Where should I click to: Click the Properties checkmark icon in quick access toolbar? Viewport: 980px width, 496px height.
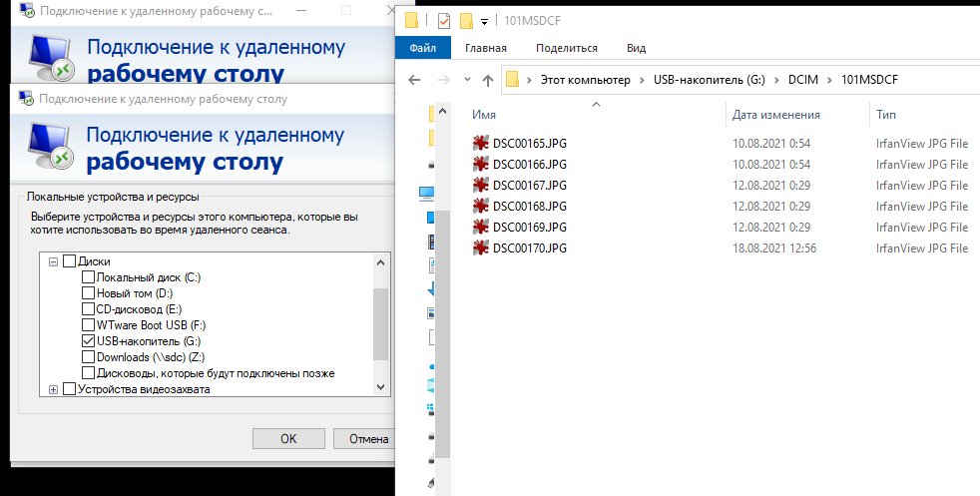click(444, 20)
